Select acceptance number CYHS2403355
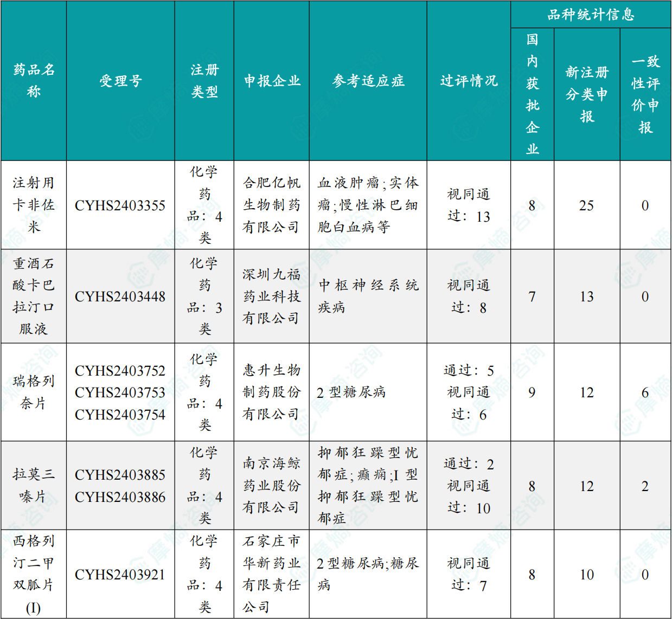Image resolution: width=672 pixels, height=619 pixels. 120,205
